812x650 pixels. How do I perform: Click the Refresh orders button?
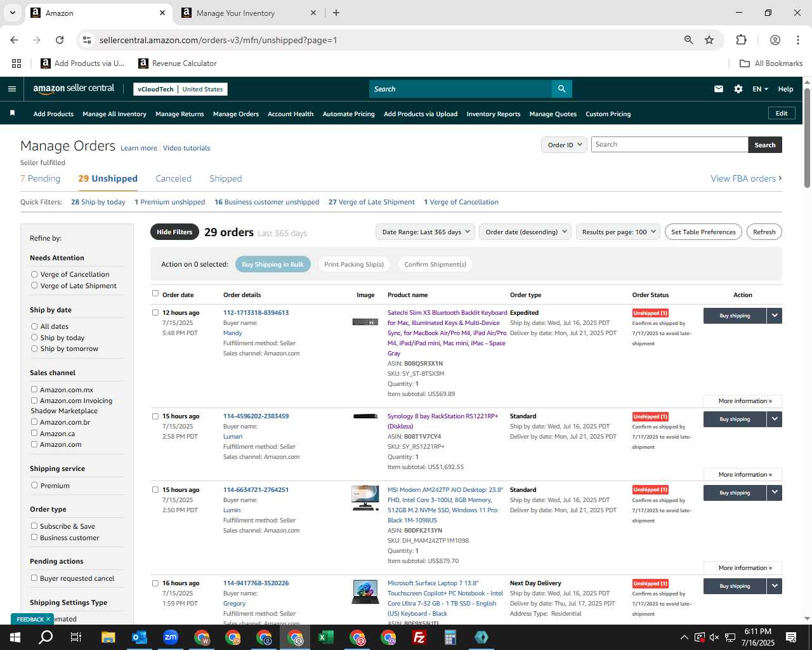764,232
